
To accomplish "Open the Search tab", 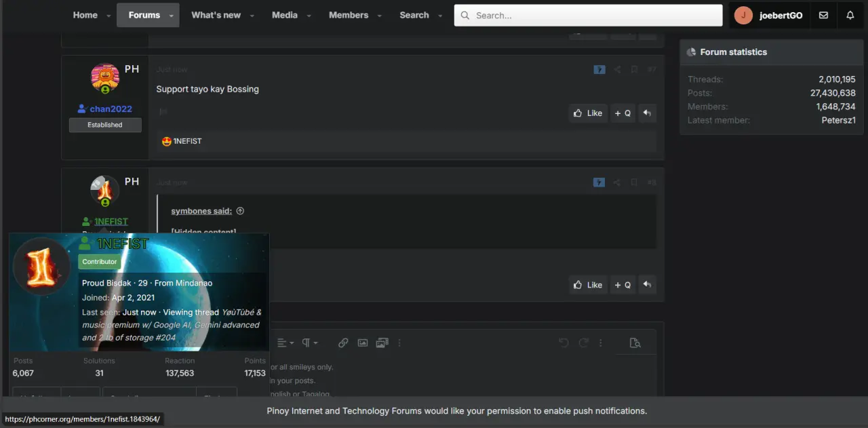I will tap(414, 15).
